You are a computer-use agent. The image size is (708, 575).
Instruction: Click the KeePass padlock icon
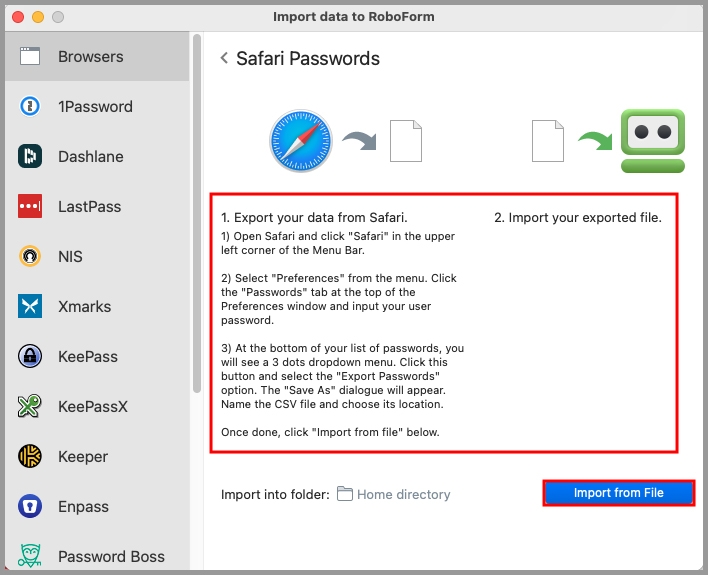click(30, 357)
